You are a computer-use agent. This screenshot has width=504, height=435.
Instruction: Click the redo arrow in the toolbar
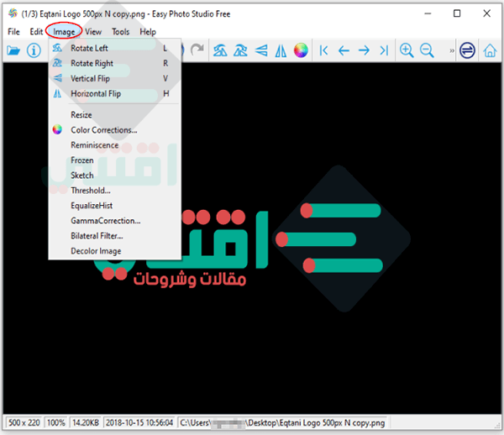[x=197, y=50]
